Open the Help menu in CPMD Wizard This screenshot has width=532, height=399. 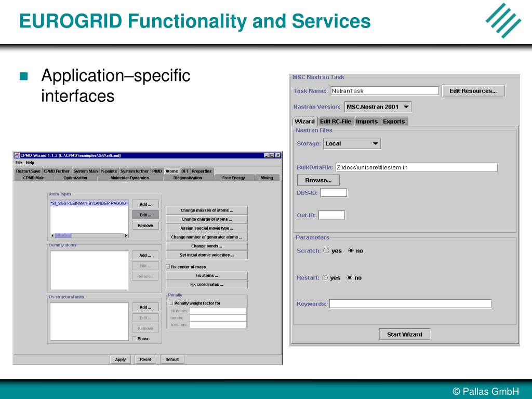pos(30,163)
